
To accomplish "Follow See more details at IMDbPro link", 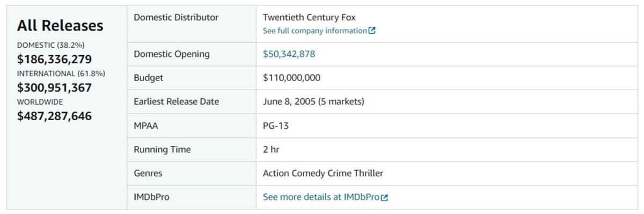I will [x=321, y=197].
